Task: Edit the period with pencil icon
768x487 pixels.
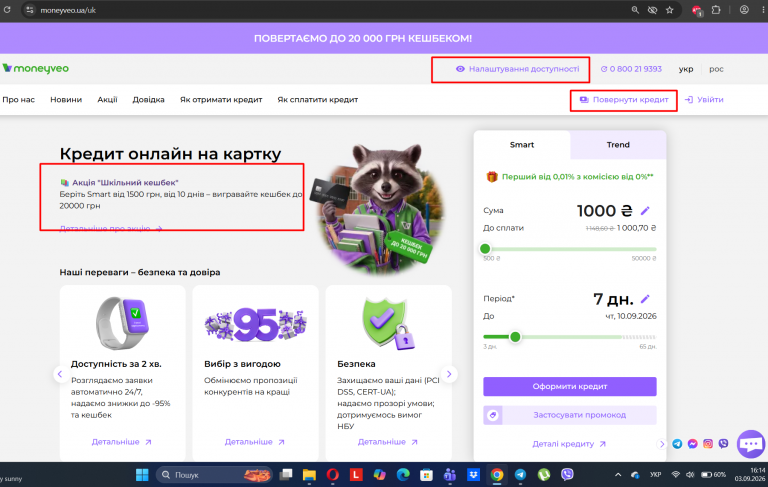Action: [645, 299]
